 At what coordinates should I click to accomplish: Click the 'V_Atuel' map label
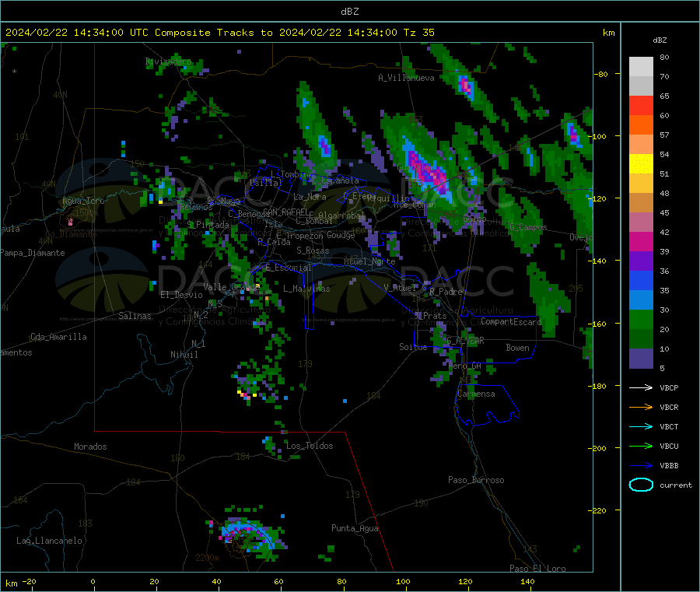tap(400, 288)
